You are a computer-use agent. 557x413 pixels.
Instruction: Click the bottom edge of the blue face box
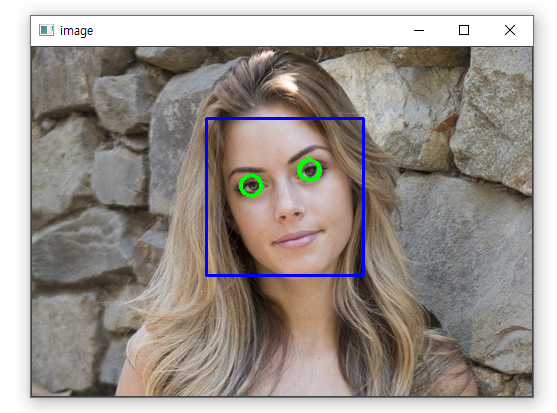[x=285, y=275]
